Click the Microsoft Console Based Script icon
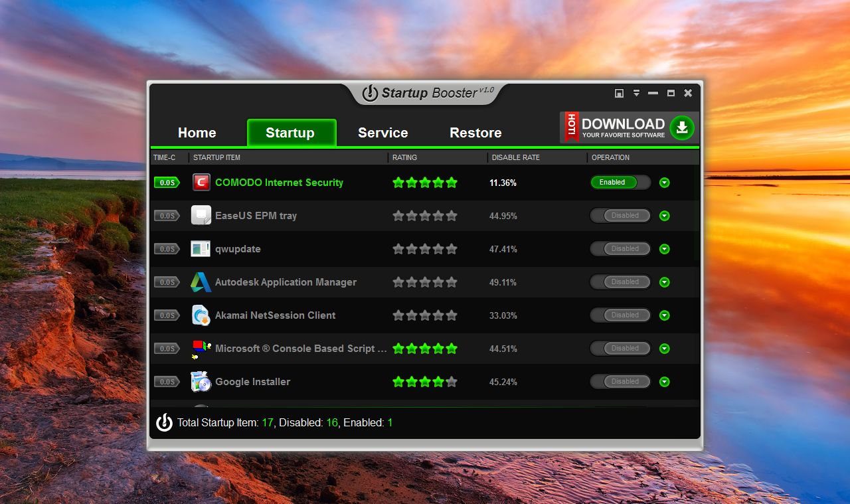Viewport: 850px width, 504px height. pyautogui.click(x=201, y=349)
